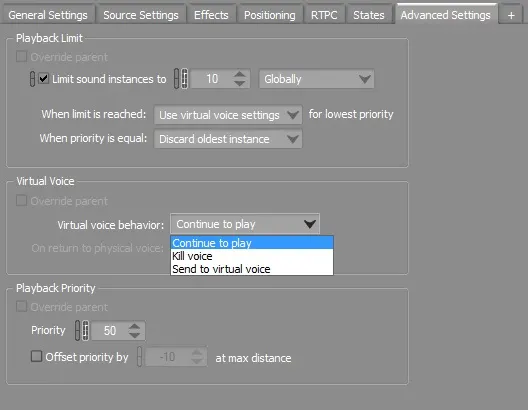The width and height of the screenshot is (528, 410).
Task: Open the When limit is reached dropdown
Action: pyautogui.click(x=228, y=115)
